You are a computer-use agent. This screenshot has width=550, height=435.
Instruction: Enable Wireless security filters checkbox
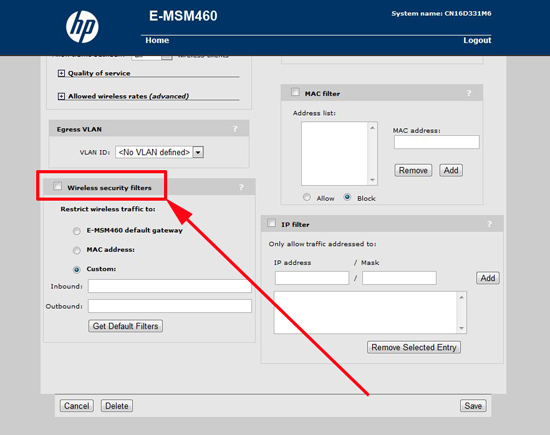pos(58,186)
